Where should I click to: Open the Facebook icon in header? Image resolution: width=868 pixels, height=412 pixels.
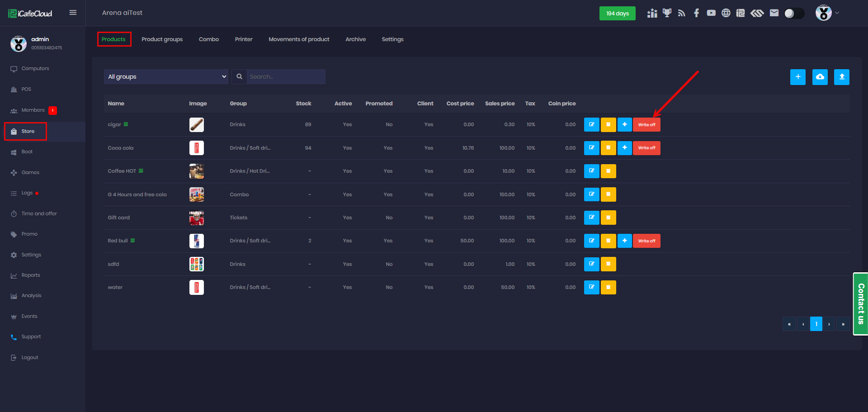[696, 13]
